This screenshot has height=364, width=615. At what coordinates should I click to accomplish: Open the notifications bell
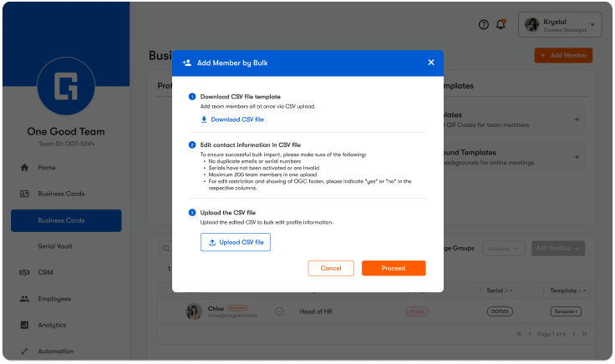pyautogui.click(x=501, y=25)
